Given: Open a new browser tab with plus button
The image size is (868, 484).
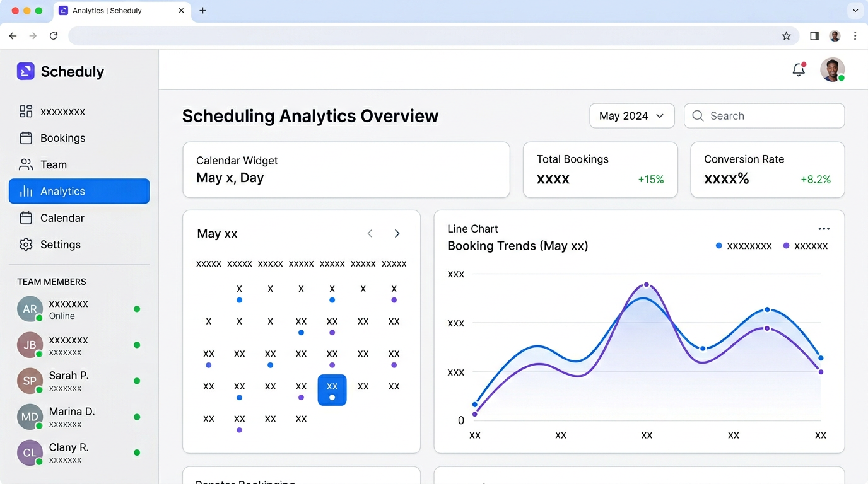Looking at the screenshot, I should 202,10.
